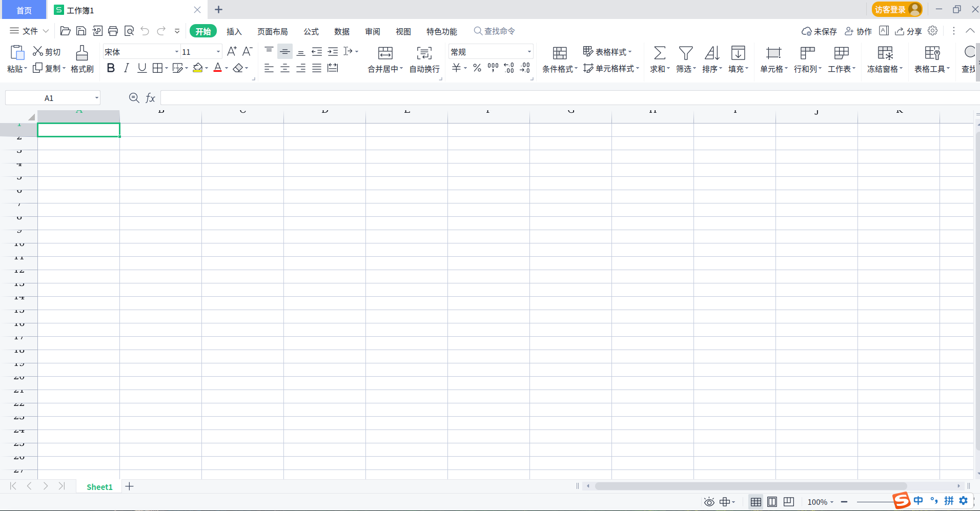Toggle italic formatting
The image size is (980, 511).
coord(126,68)
